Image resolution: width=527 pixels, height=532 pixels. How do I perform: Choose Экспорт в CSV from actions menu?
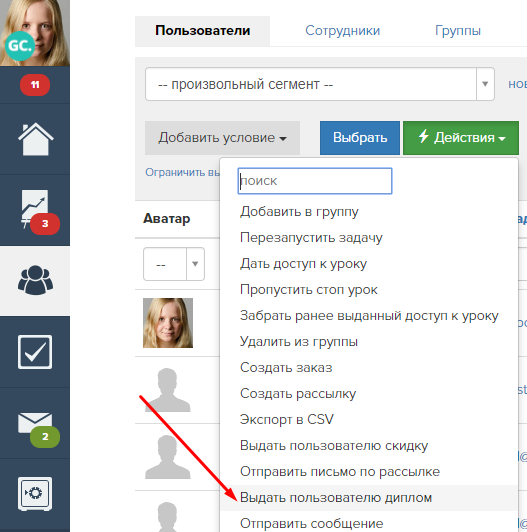[x=287, y=420]
